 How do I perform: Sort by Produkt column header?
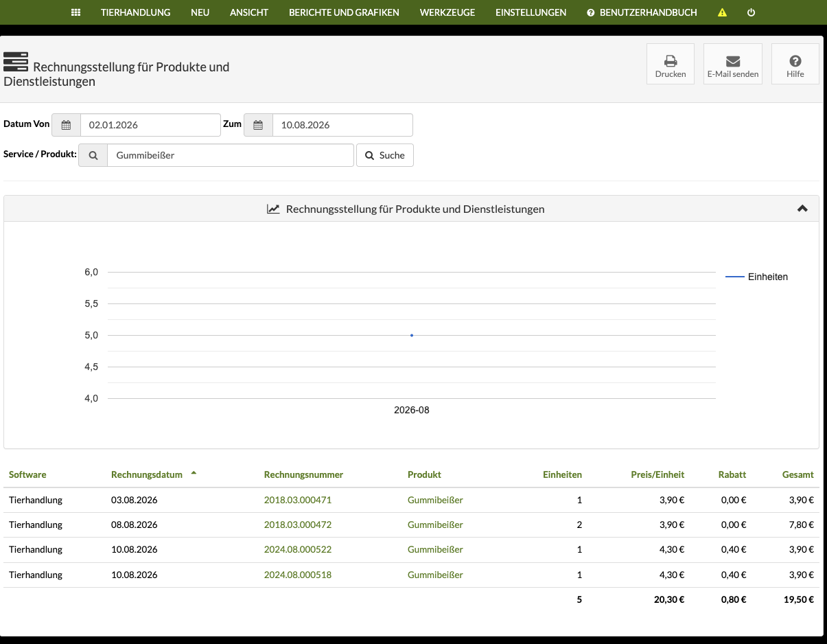(x=424, y=474)
